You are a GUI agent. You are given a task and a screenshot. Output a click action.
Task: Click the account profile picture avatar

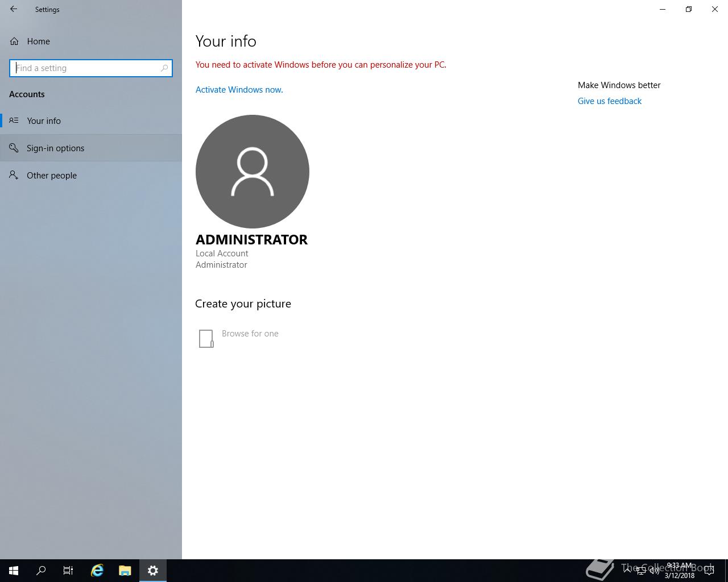253,172
